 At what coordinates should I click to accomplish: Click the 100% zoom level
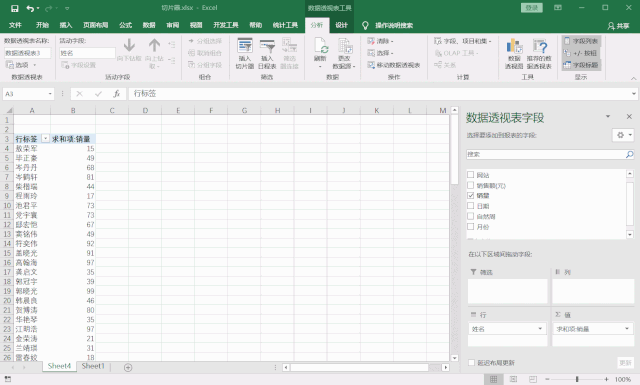pos(622,379)
